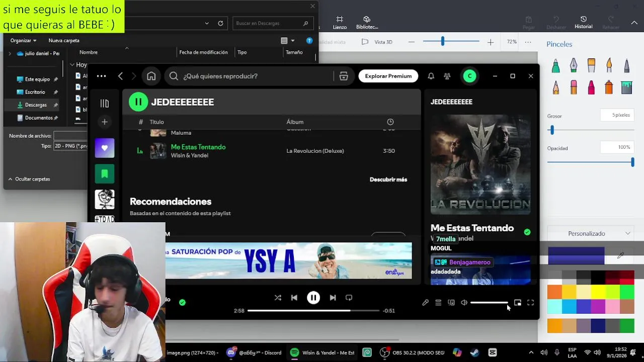
Task: Go back in Spotify navigation
Action: pyautogui.click(x=120, y=76)
